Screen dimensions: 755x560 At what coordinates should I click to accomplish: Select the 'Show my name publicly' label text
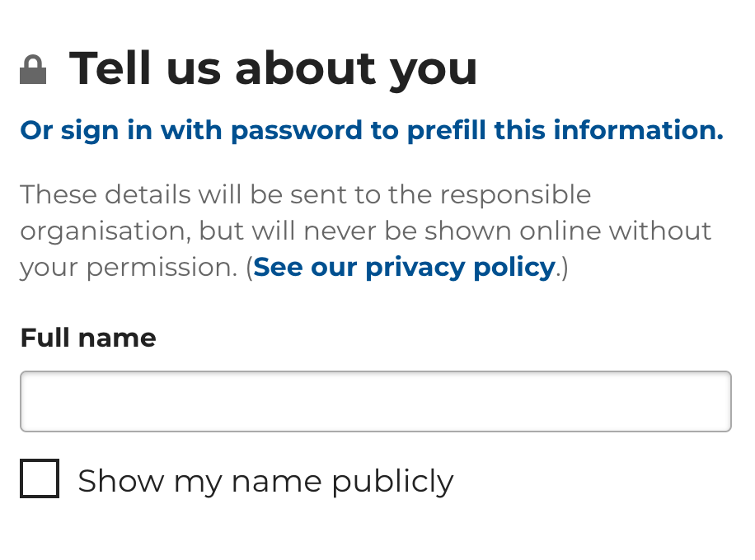pyautogui.click(x=265, y=480)
